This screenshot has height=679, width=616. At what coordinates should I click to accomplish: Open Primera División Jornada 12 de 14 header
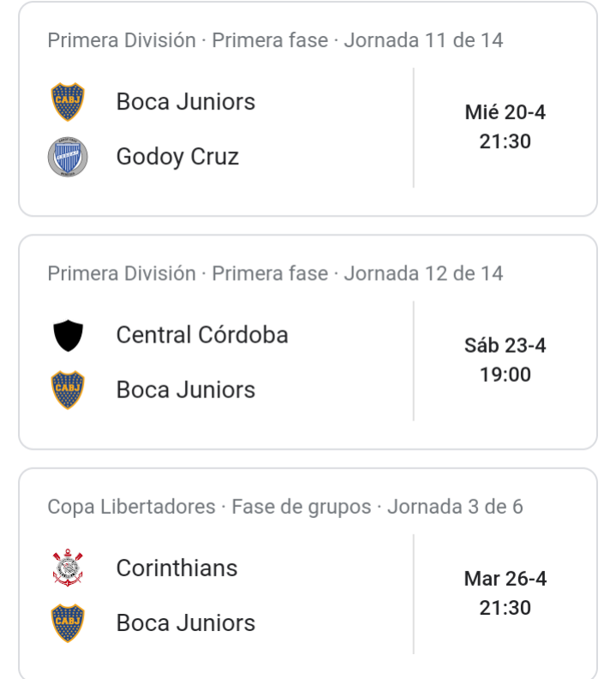(x=275, y=274)
